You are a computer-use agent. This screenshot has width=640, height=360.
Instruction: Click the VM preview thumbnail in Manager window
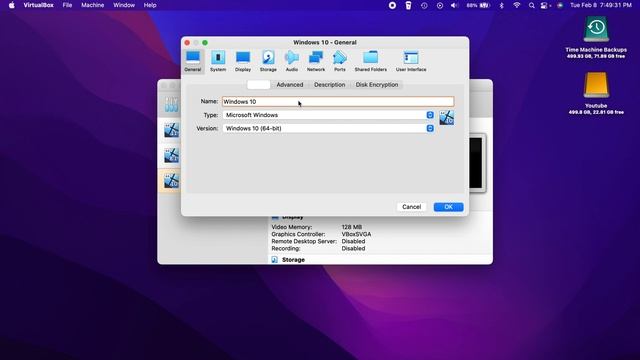[x=477, y=162]
